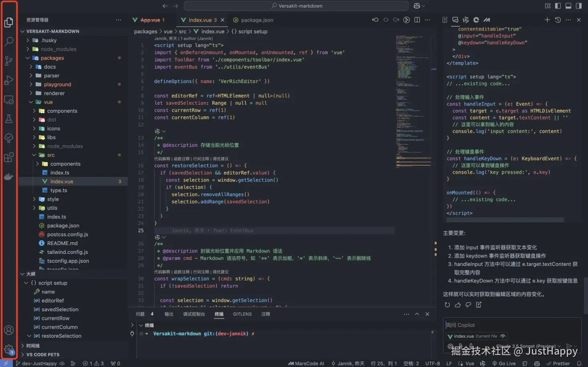Viewport: 588px width, 367px height.
Task: Expand the VS CODE PETS section
Action: pos(73,355)
